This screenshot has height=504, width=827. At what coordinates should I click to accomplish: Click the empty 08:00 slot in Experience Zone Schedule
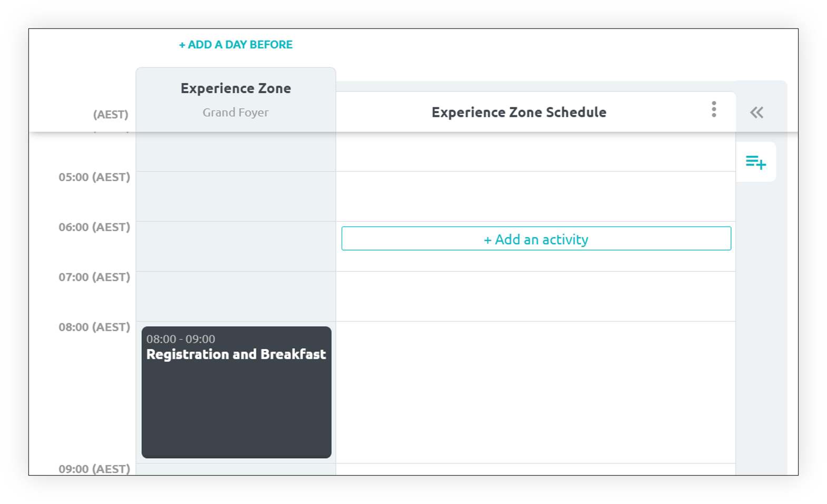[536, 392]
